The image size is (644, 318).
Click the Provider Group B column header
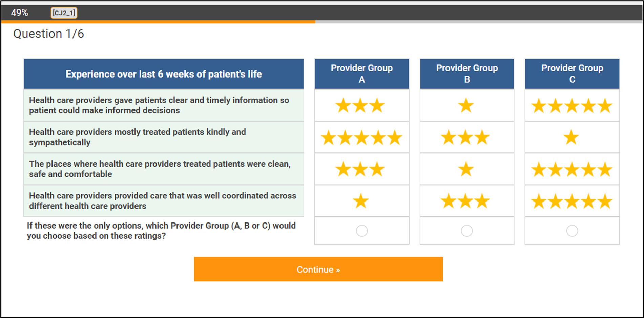467,74
